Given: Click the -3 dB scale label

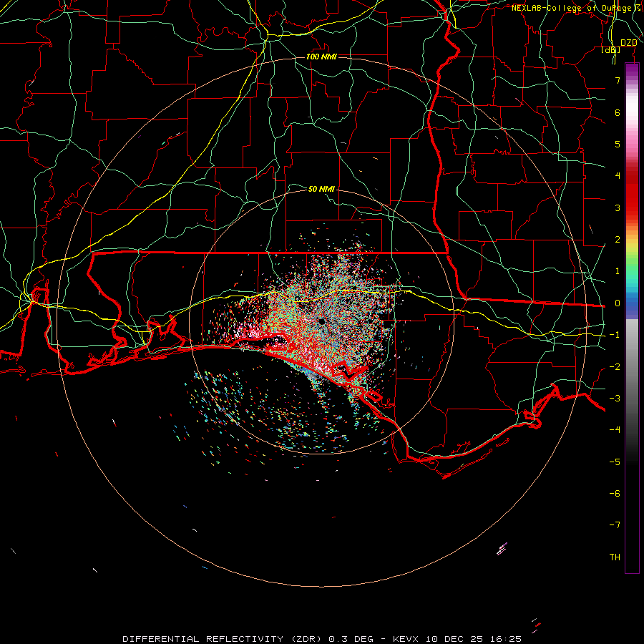Looking at the screenshot, I should point(615,399).
